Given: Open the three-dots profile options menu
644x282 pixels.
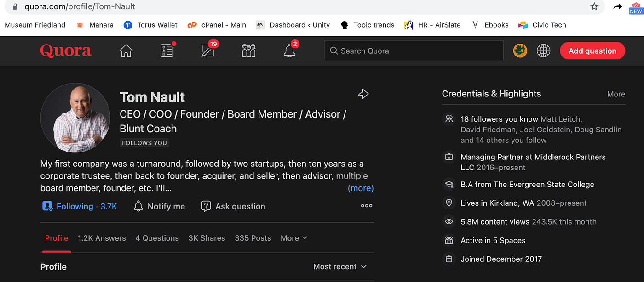Looking at the screenshot, I should [367, 206].
